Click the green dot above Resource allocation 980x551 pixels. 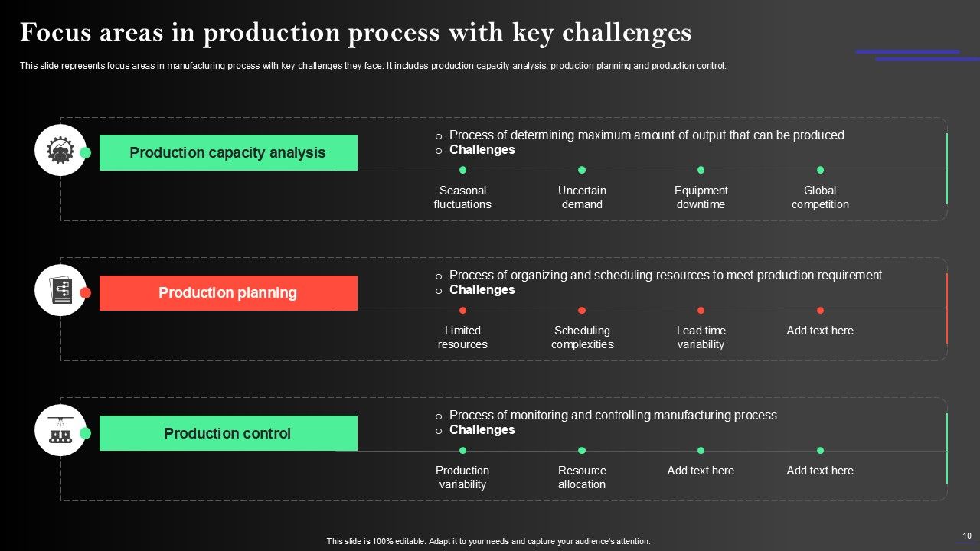coord(582,451)
